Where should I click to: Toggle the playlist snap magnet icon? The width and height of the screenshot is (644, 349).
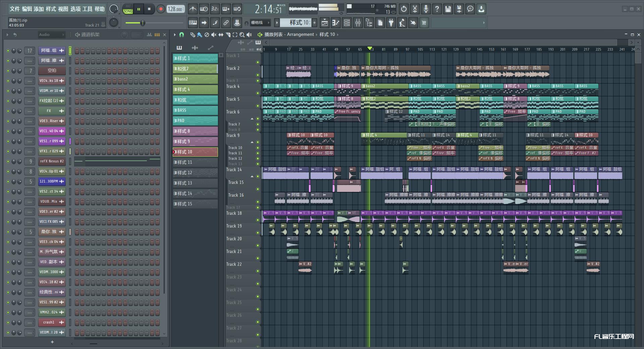(x=181, y=35)
